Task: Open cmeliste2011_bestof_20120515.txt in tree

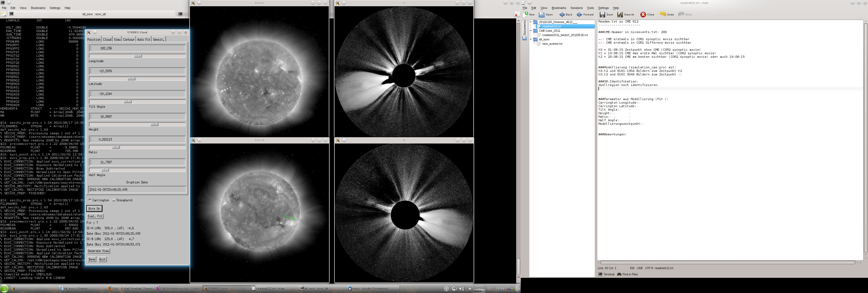Action: (x=565, y=35)
